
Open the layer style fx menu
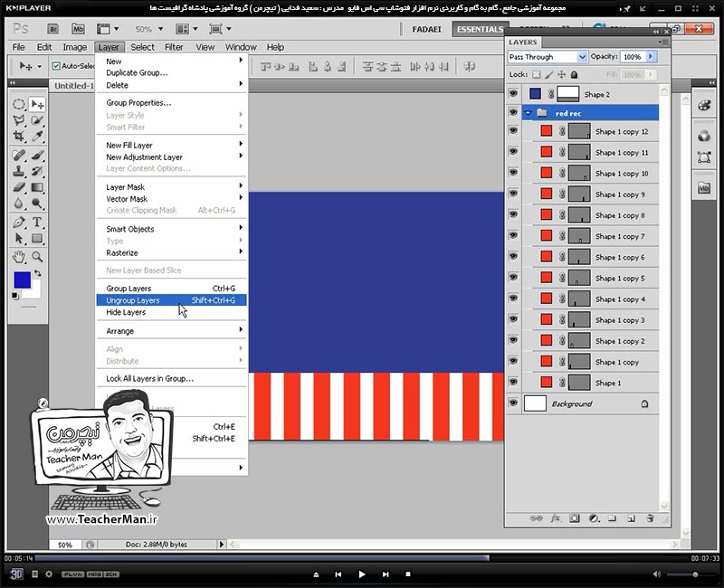tap(556, 518)
